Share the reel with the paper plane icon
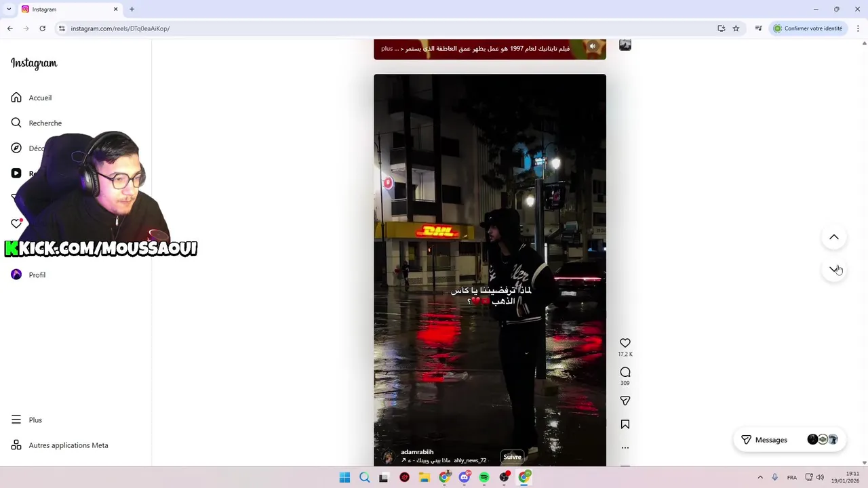 click(x=625, y=401)
